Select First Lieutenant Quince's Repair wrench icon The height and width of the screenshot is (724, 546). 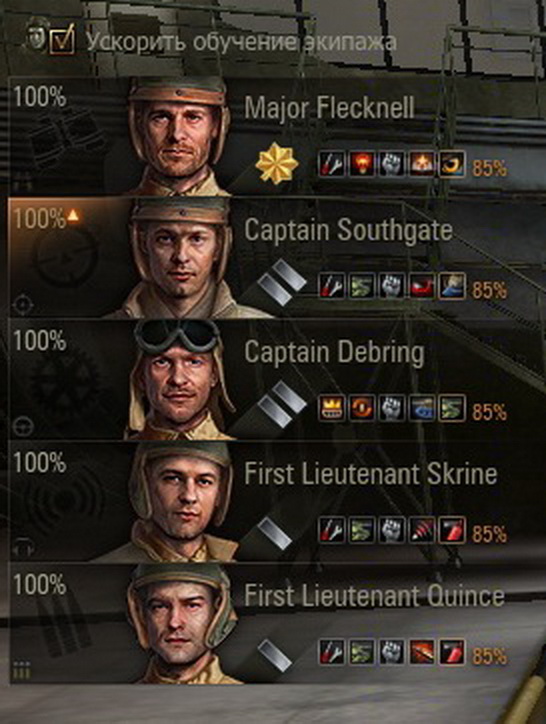tap(332, 652)
